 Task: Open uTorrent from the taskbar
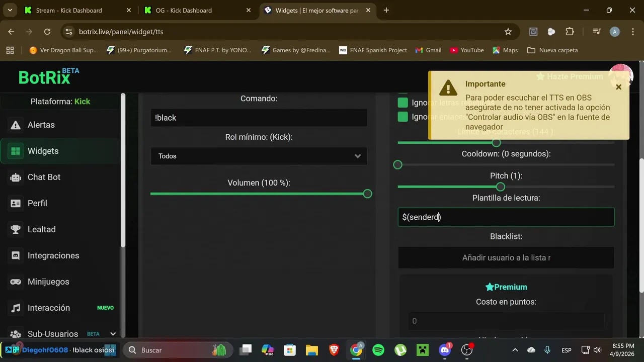400,350
